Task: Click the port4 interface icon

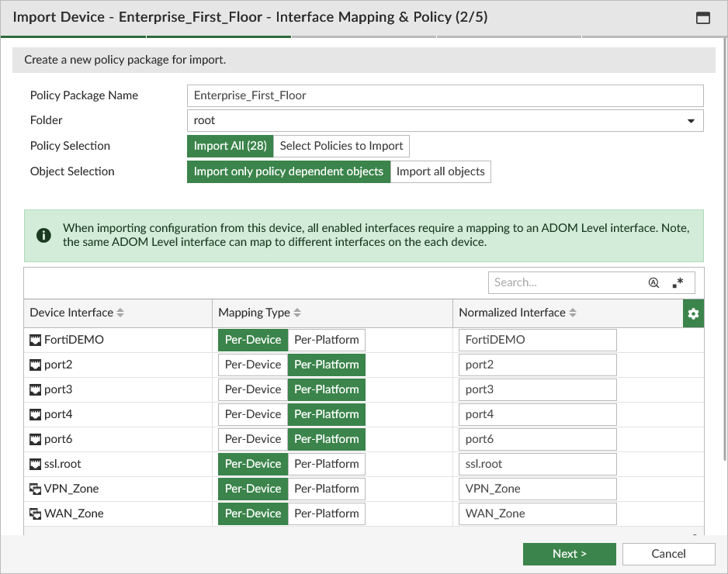Action: [x=35, y=415]
